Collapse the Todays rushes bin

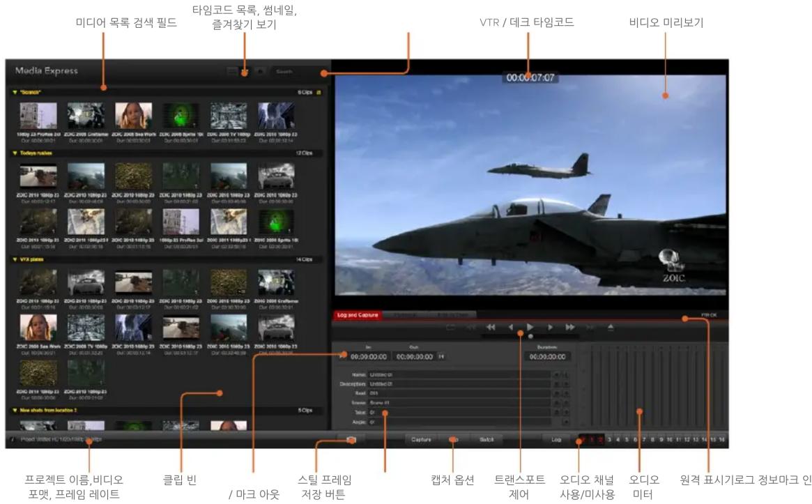click(x=15, y=153)
